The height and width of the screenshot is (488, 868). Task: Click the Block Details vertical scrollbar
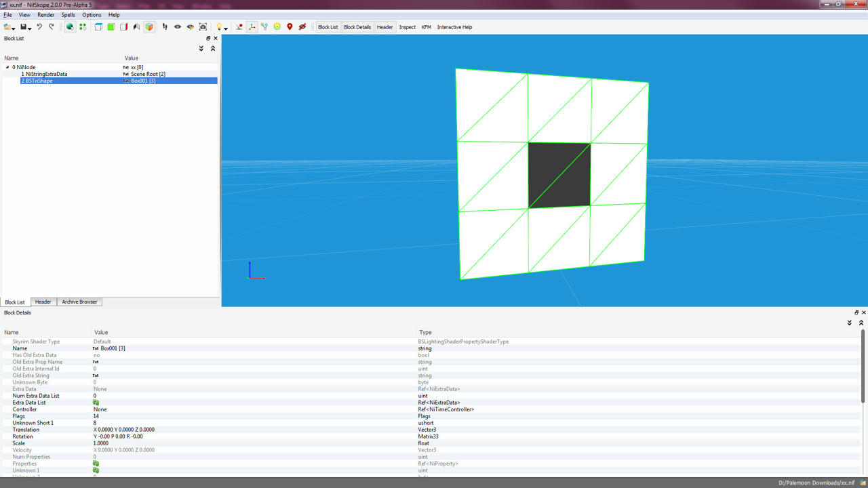pos(862,403)
